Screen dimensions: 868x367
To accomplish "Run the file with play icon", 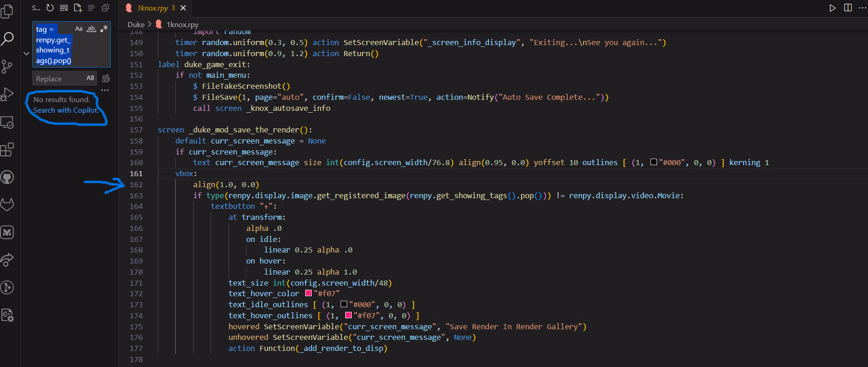I will 833,8.
